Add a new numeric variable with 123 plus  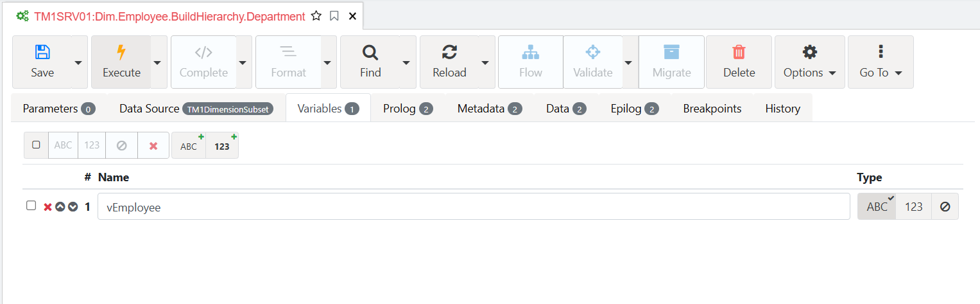[x=222, y=145]
